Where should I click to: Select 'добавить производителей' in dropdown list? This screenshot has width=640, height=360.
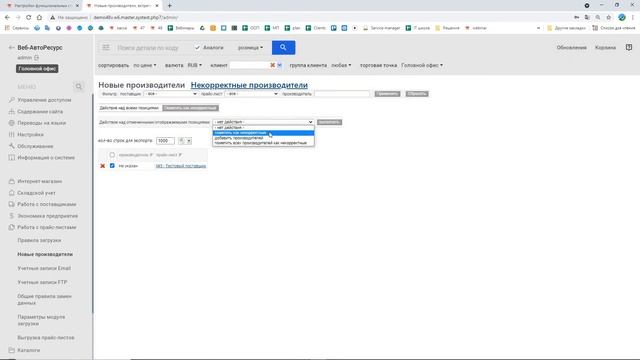point(263,138)
